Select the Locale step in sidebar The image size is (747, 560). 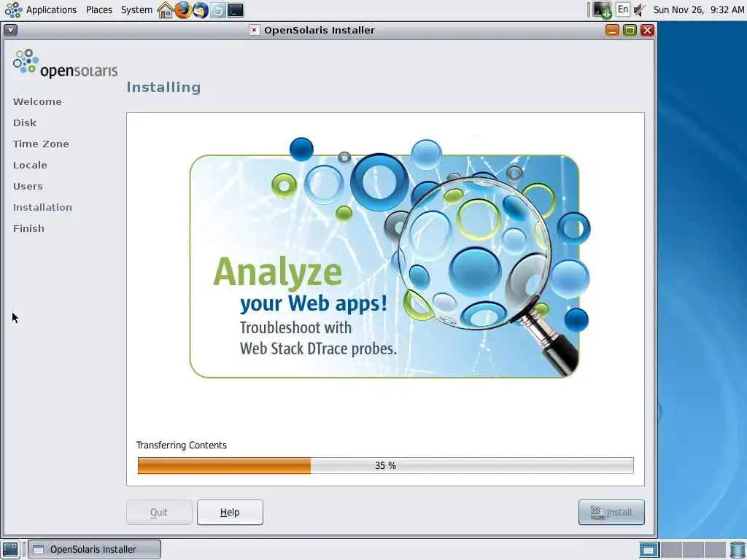30,166
